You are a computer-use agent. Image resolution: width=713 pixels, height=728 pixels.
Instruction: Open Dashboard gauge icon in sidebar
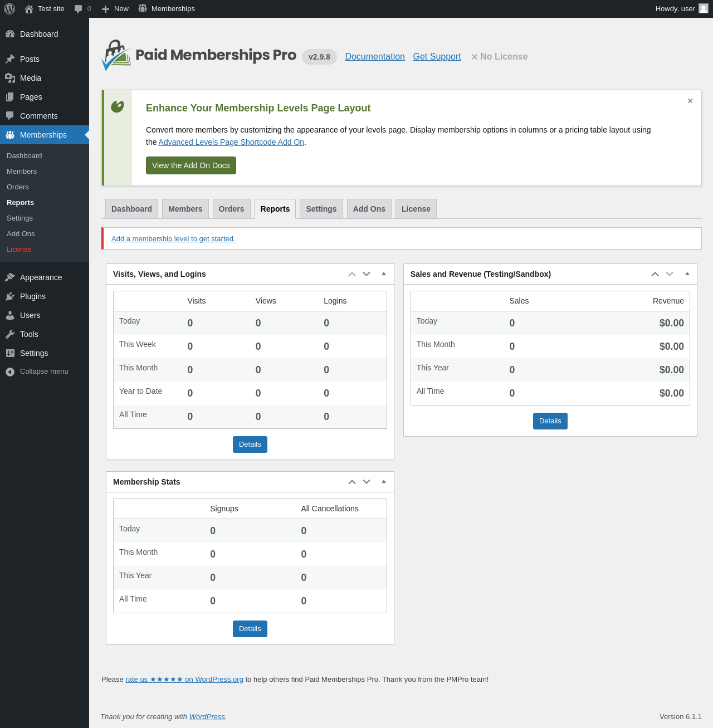10,34
